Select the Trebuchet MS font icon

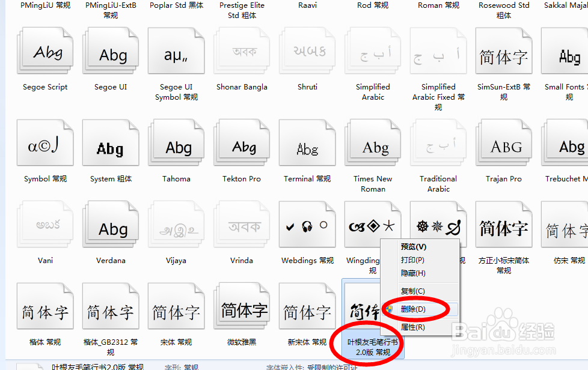pyautogui.click(x=565, y=142)
